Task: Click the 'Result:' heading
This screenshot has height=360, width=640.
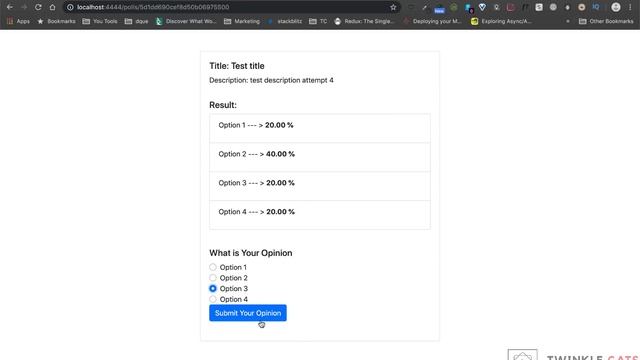Action: click(x=223, y=105)
